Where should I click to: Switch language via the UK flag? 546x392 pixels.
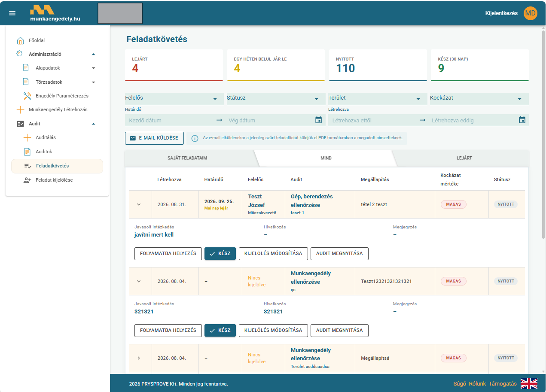[529, 383]
